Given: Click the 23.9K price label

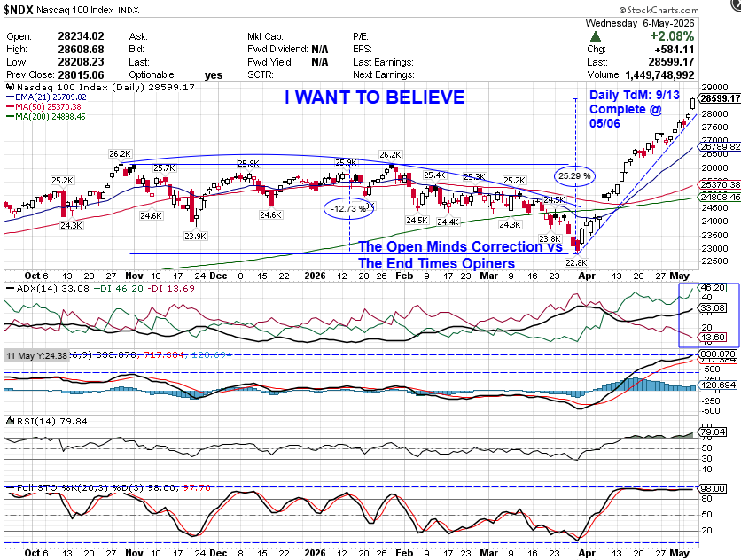Looking at the screenshot, I should (x=195, y=236).
